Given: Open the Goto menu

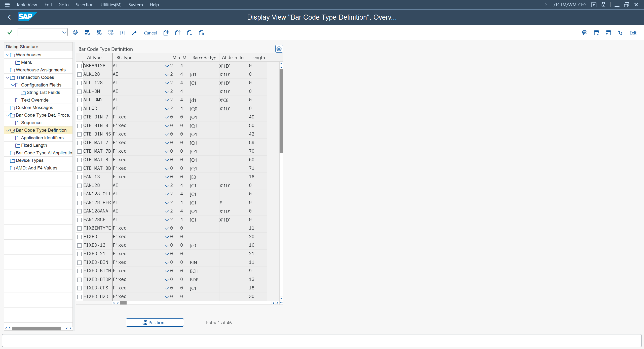Looking at the screenshot, I should [63, 5].
